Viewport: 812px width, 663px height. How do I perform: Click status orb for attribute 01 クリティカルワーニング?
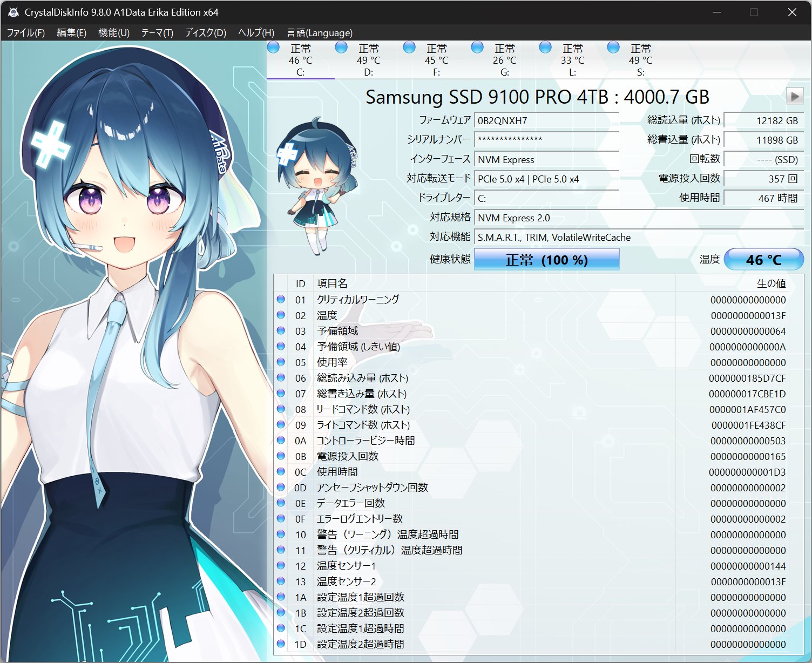[x=281, y=299]
